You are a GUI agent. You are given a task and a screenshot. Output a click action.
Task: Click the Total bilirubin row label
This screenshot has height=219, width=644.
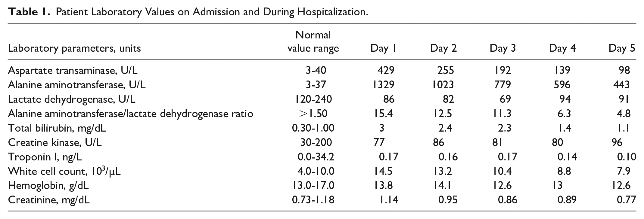tap(57, 128)
